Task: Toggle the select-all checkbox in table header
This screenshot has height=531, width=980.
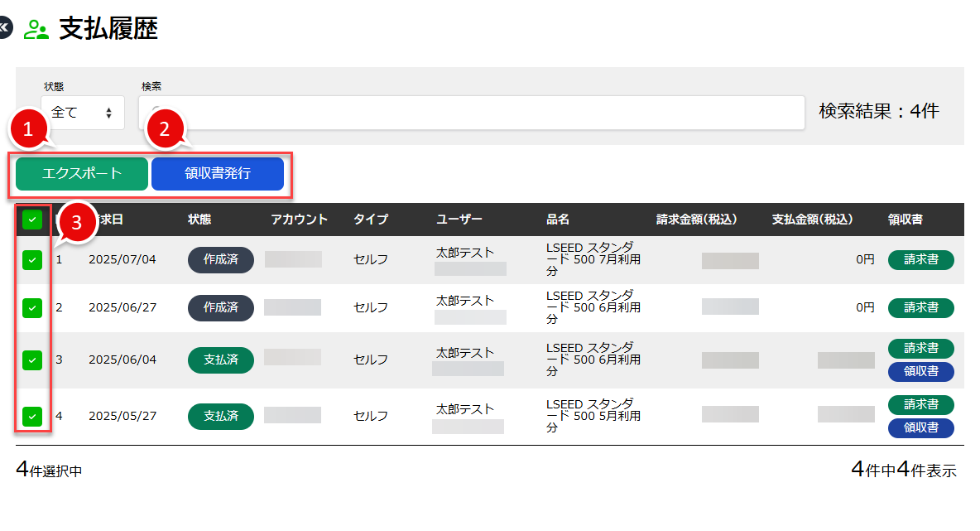Action: tap(31, 220)
